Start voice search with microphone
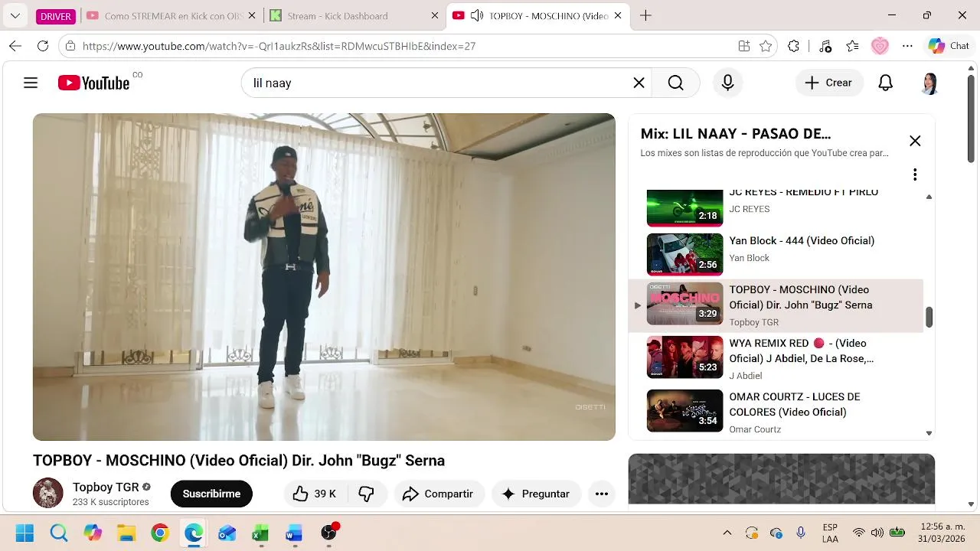The width and height of the screenshot is (980, 551). tap(728, 83)
